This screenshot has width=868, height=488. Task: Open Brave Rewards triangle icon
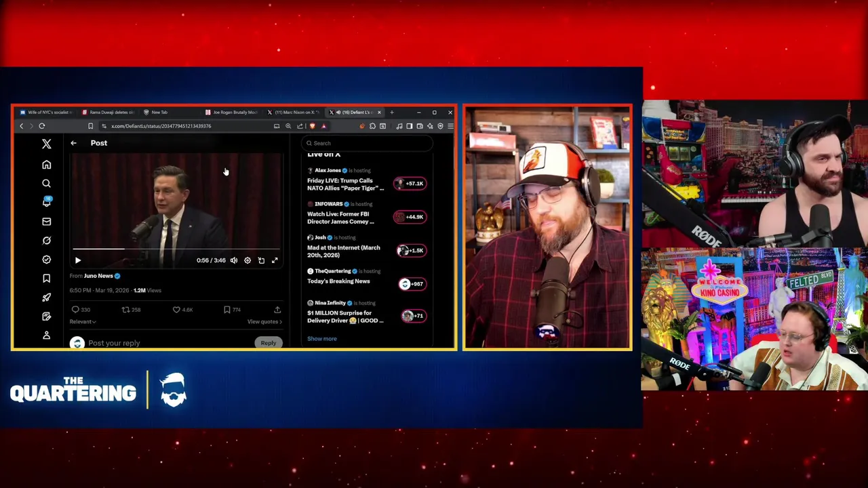point(323,126)
